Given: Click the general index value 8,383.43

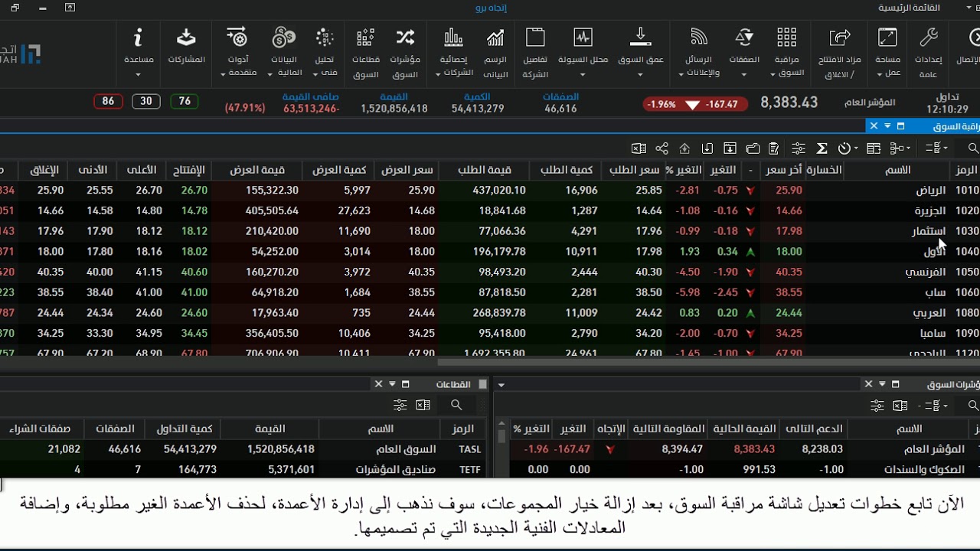Looking at the screenshot, I should coord(789,103).
